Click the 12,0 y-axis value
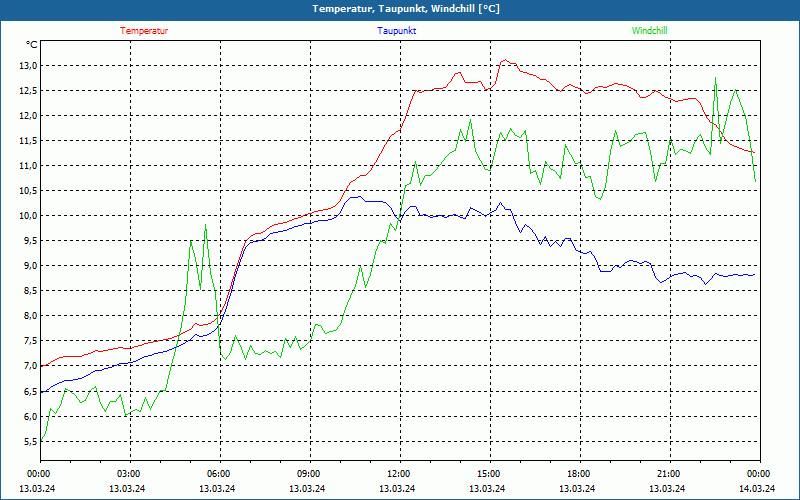The width and height of the screenshot is (800, 500). 29,115
